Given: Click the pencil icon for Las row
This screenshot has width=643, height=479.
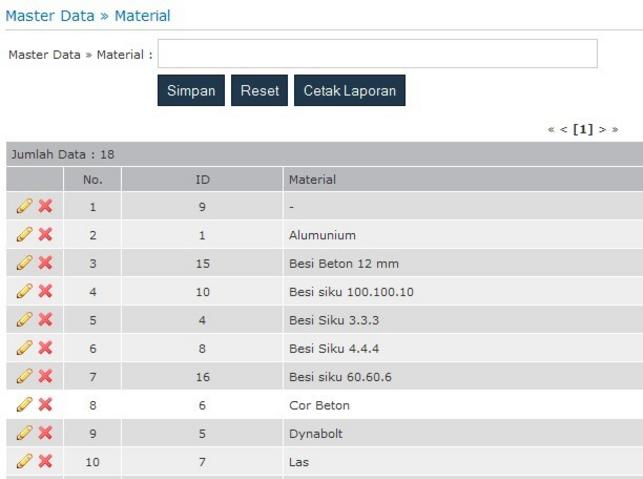Looking at the screenshot, I should (x=25, y=462).
